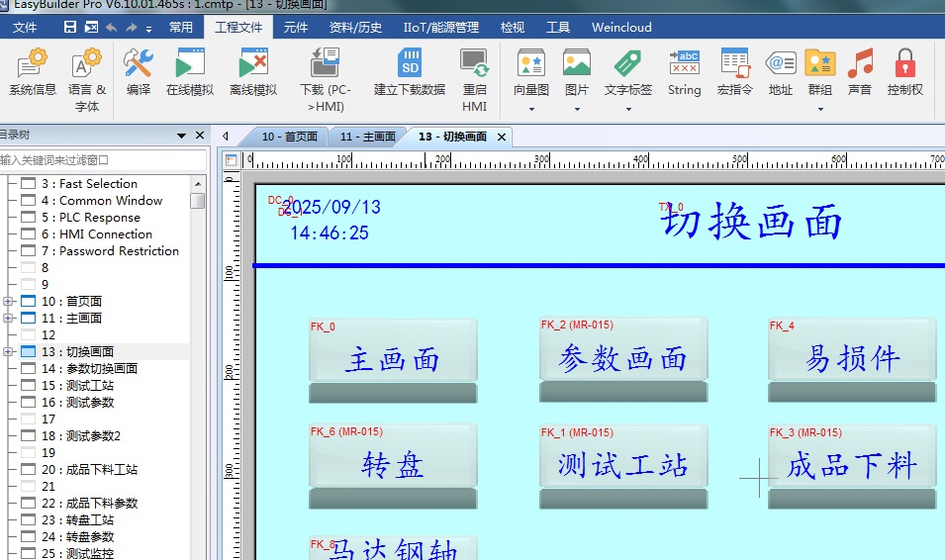Open the 元件 ribbon tab
Image resolution: width=945 pixels, height=560 pixels.
click(x=295, y=28)
